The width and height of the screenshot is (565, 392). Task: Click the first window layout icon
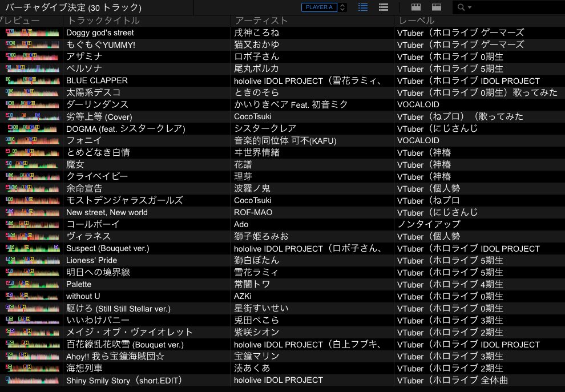pos(416,7)
